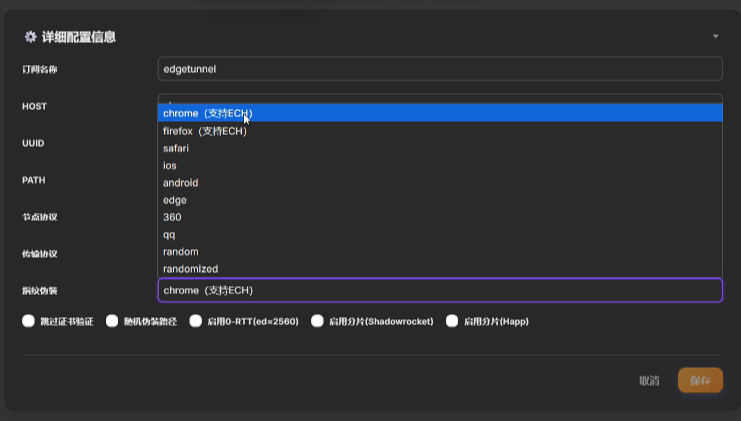Click the orange 保存 button

coord(700,381)
